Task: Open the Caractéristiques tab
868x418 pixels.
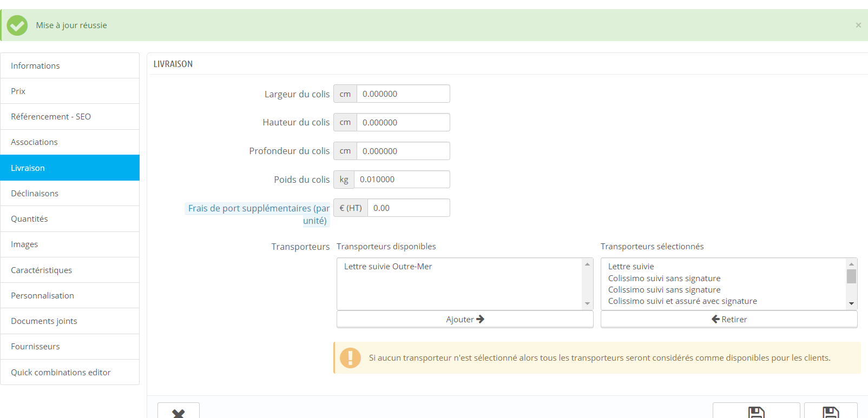Action: point(70,270)
